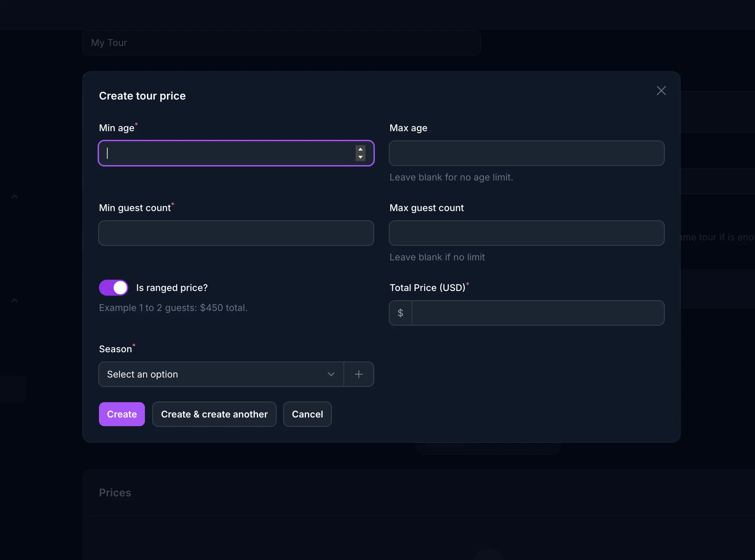Click the Max guest count input
The width and height of the screenshot is (755, 560).
tap(526, 233)
